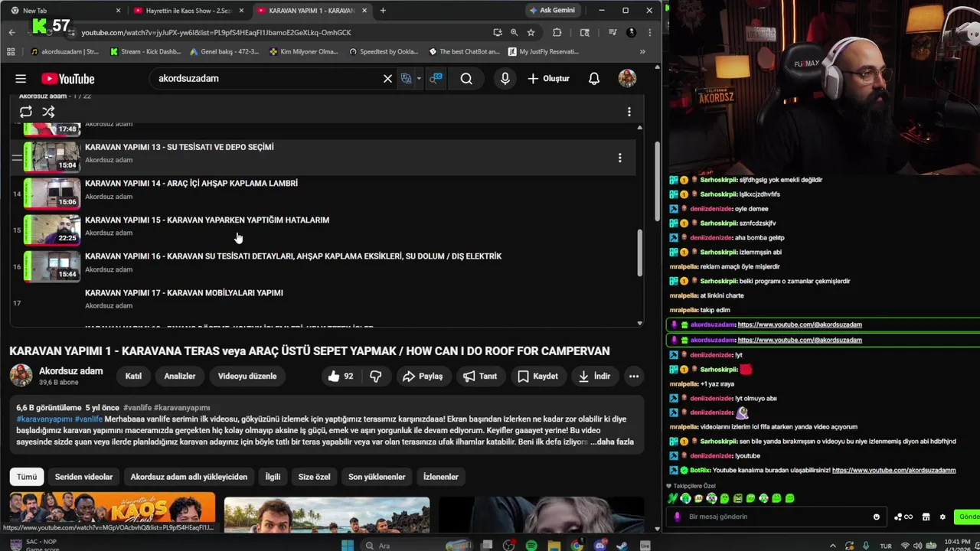This screenshot has width=980, height=551.
Task: Expand description with ...daha fazla
Action: tap(612, 442)
